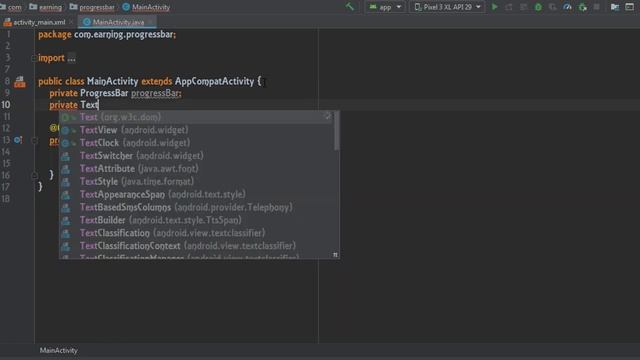Click the override gutter icon on line 13
640x360 pixels.
coord(18,140)
